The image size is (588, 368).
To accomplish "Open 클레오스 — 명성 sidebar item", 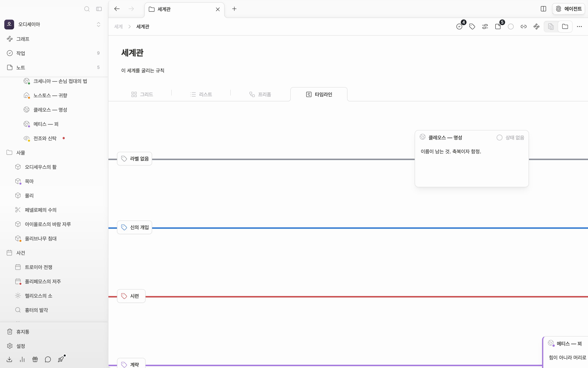I will [50, 110].
